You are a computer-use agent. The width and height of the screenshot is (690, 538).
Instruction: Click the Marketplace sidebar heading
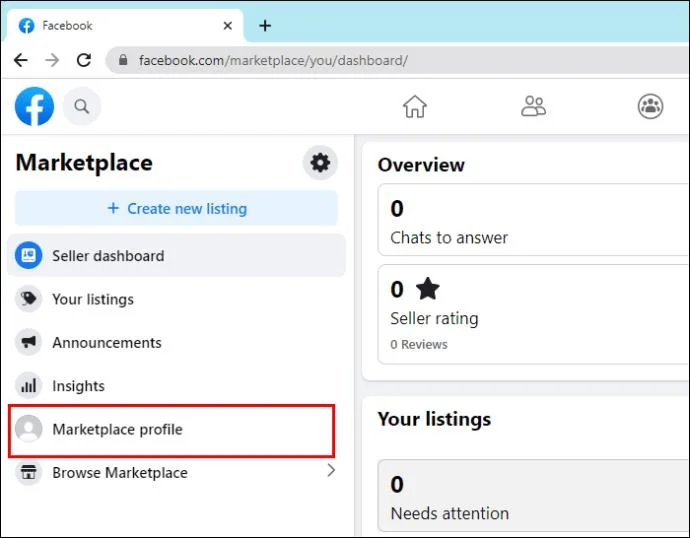coord(84,163)
